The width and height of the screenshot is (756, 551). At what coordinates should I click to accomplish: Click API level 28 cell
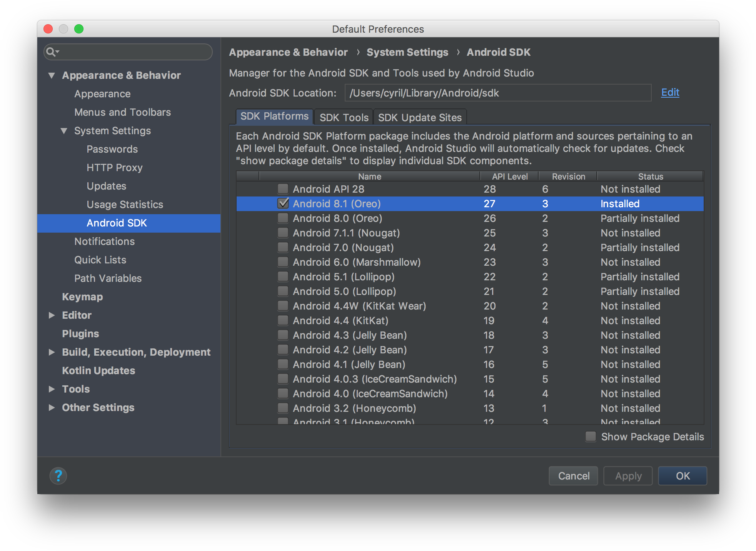[489, 189]
